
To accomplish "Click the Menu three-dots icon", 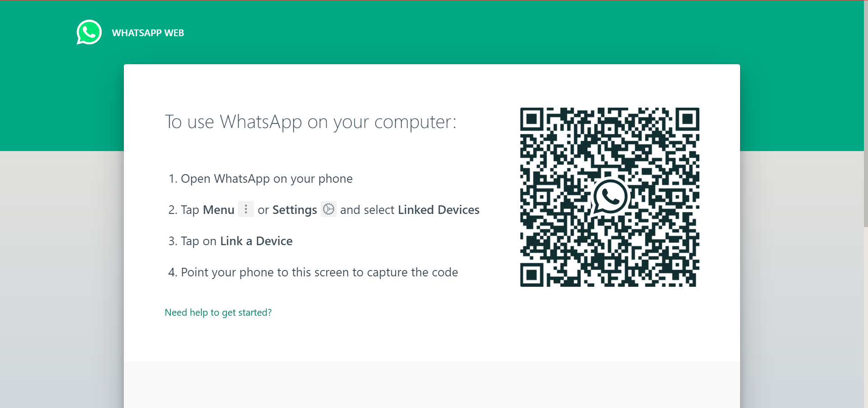I will click(246, 209).
